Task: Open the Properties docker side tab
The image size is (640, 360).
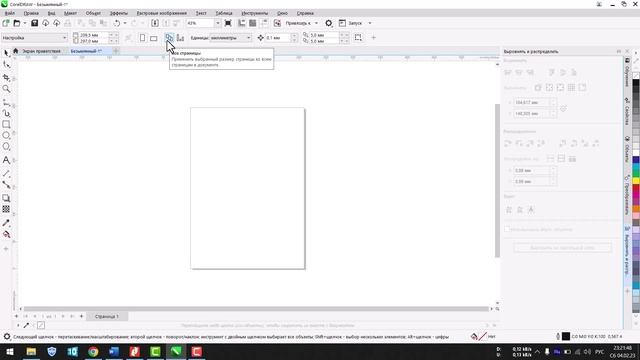Action: pyautogui.click(x=627, y=112)
